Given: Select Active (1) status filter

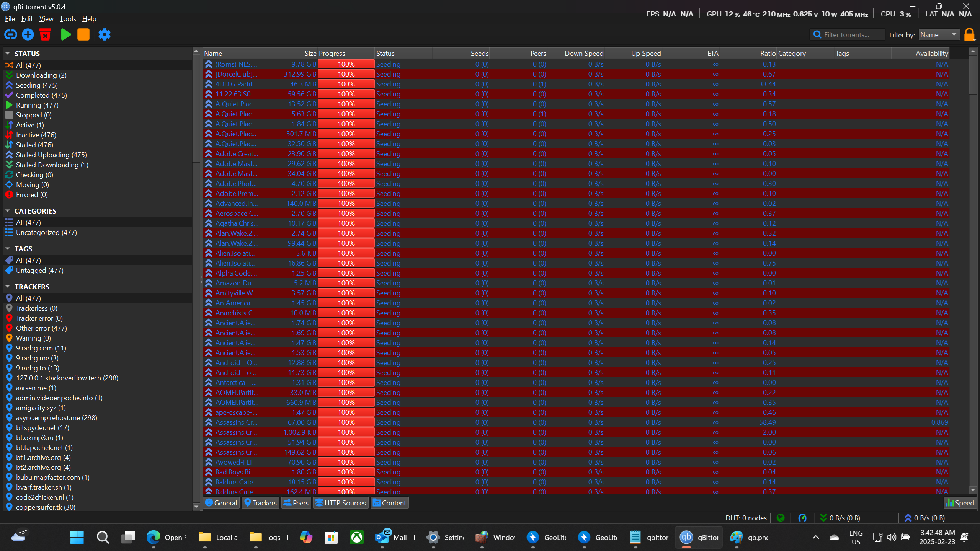Looking at the screenshot, I should pos(98,125).
